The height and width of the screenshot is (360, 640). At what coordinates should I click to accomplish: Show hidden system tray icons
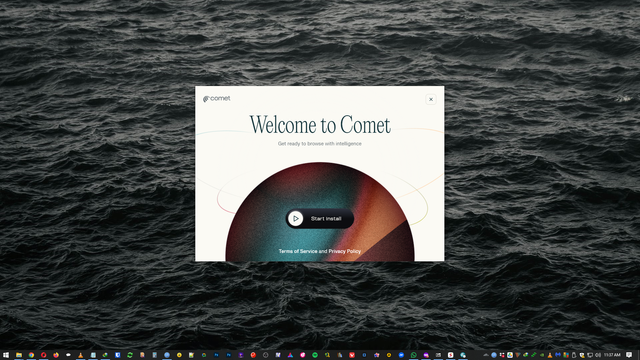pyautogui.click(x=486, y=355)
